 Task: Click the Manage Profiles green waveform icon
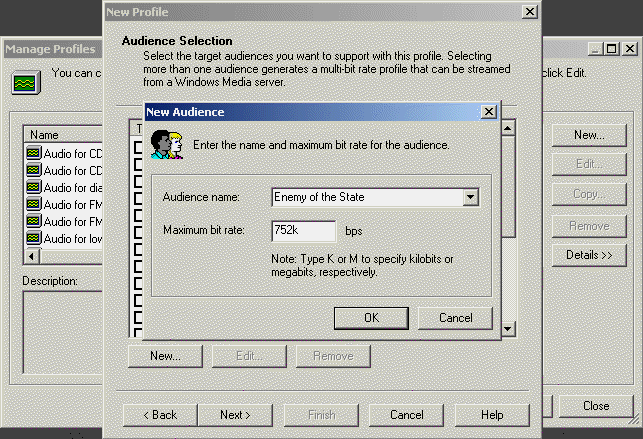tap(21, 80)
